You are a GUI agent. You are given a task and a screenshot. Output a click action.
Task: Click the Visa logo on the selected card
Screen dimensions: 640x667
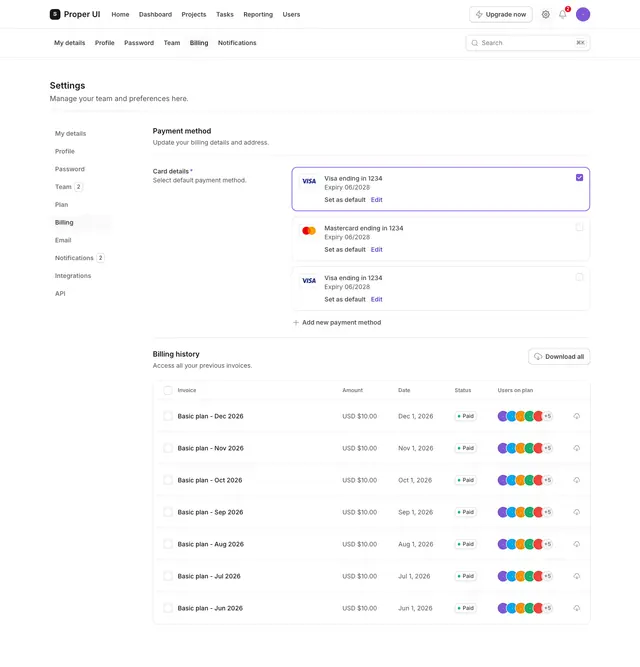[309, 181]
